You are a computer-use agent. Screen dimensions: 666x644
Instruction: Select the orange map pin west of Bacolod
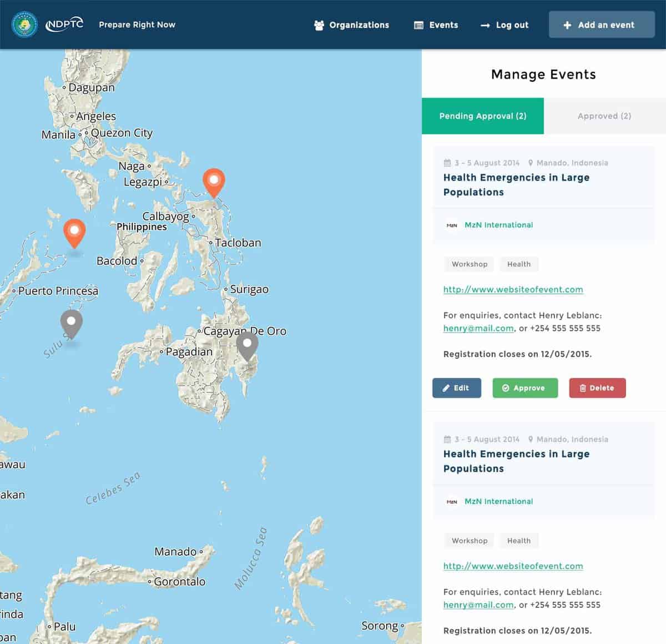click(x=74, y=233)
